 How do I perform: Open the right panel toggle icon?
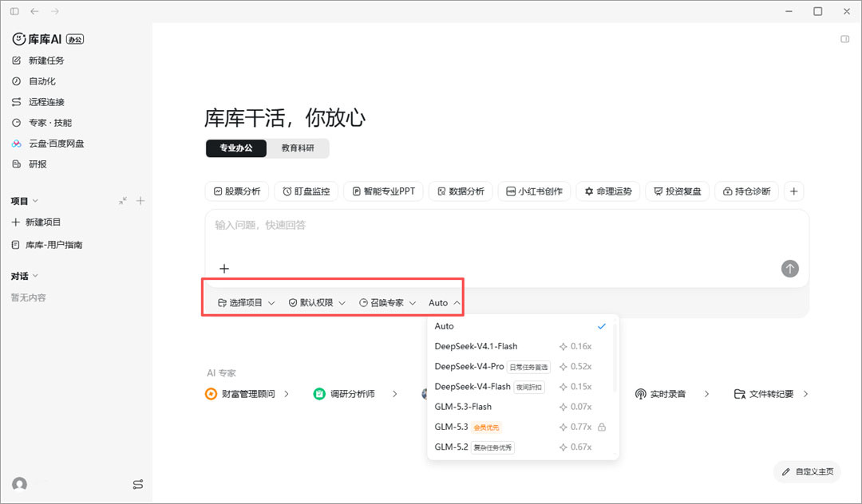click(845, 39)
